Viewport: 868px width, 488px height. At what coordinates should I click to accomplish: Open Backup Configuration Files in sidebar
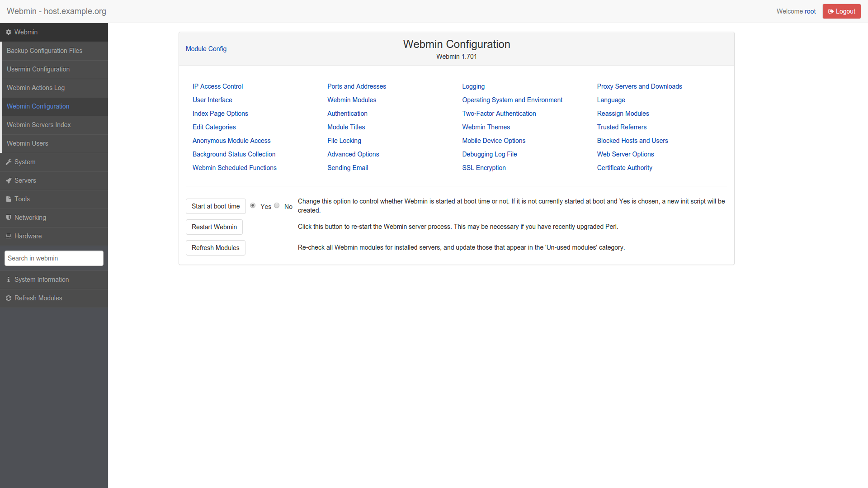point(55,51)
